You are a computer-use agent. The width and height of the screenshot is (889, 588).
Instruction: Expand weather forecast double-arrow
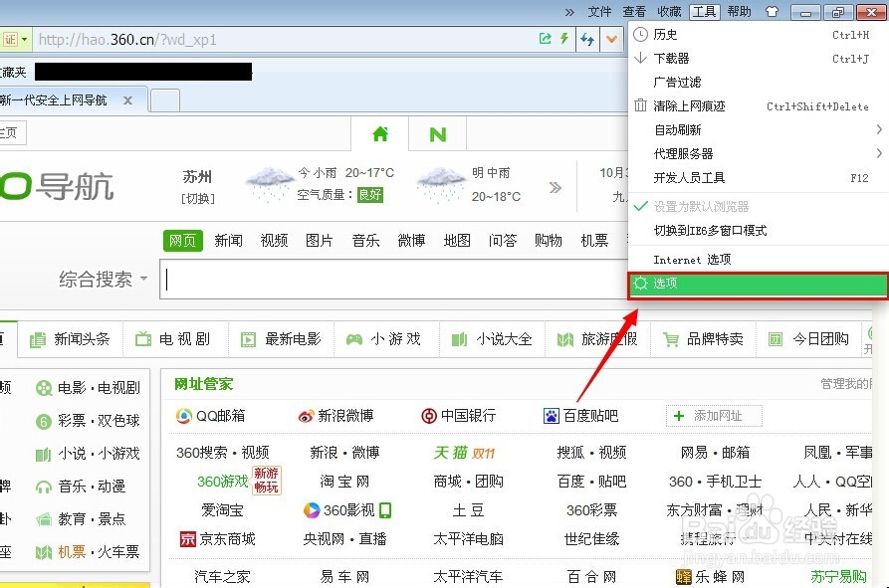[556, 187]
